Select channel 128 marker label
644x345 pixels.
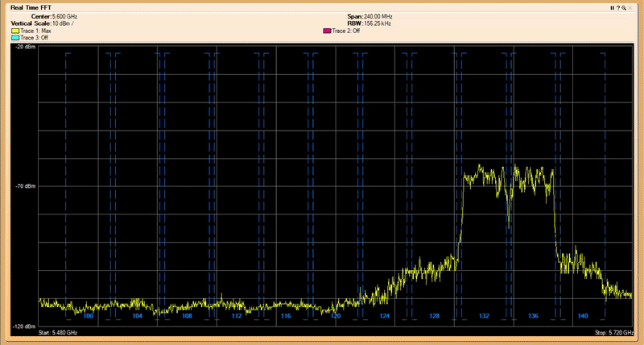click(x=435, y=316)
